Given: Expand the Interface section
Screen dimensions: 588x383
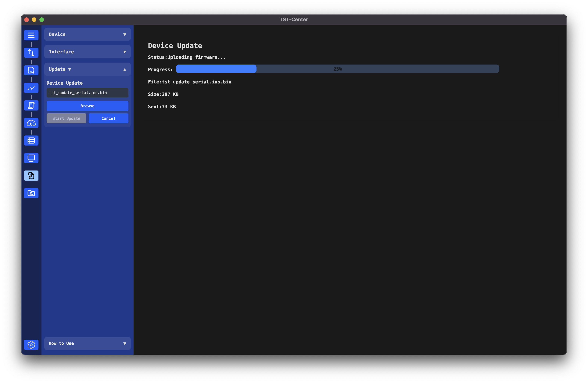Looking at the screenshot, I should point(88,52).
